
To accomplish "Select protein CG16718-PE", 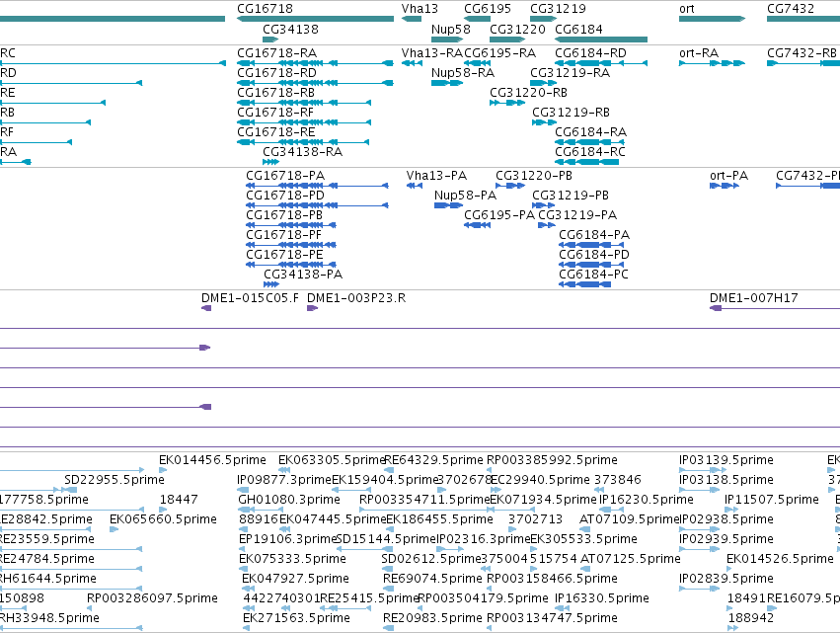I will pyautogui.click(x=284, y=255).
